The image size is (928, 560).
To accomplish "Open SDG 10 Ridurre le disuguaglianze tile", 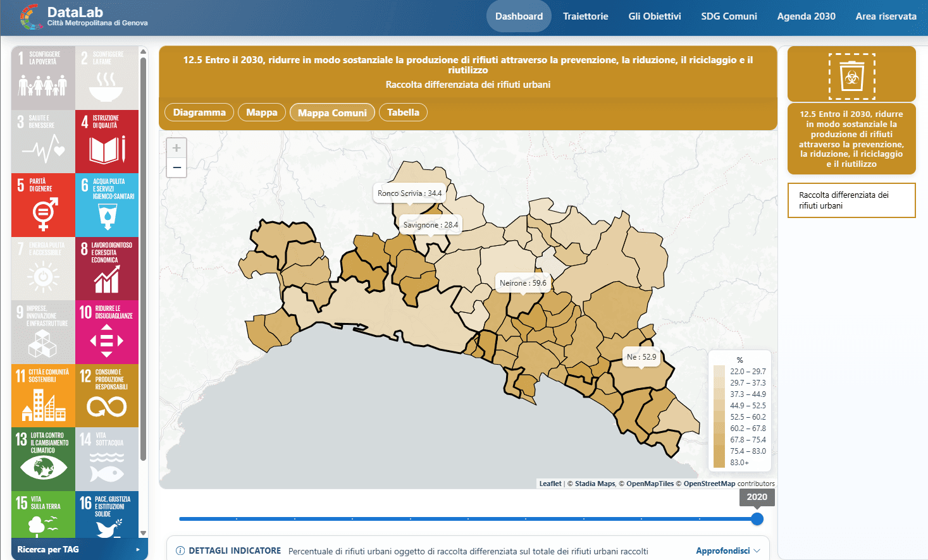I will click(107, 332).
